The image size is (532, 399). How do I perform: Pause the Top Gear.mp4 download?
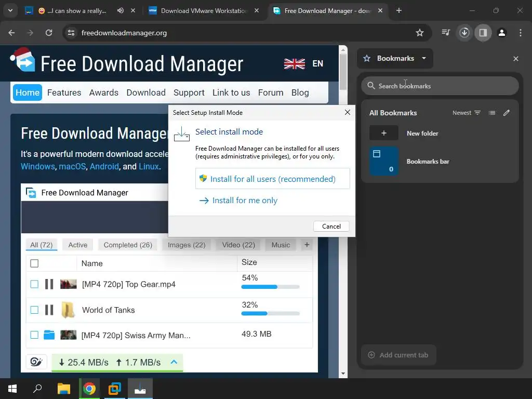(x=49, y=284)
